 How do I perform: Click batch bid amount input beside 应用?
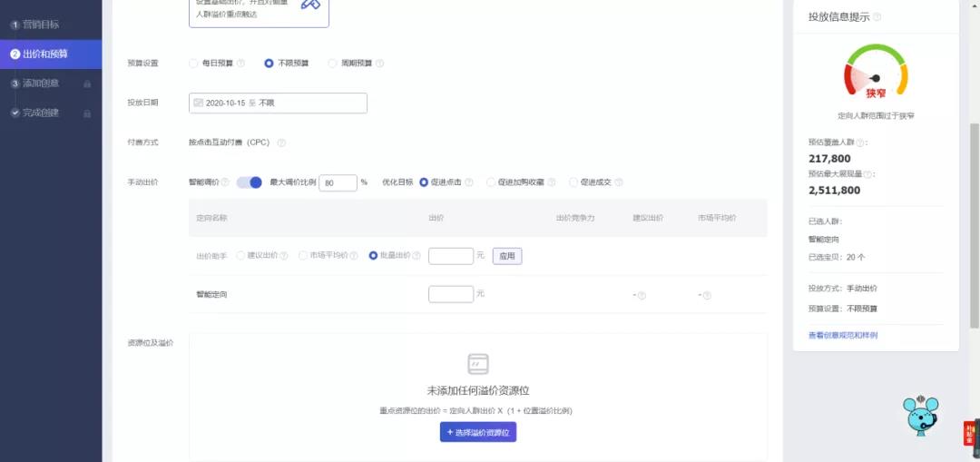point(451,256)
